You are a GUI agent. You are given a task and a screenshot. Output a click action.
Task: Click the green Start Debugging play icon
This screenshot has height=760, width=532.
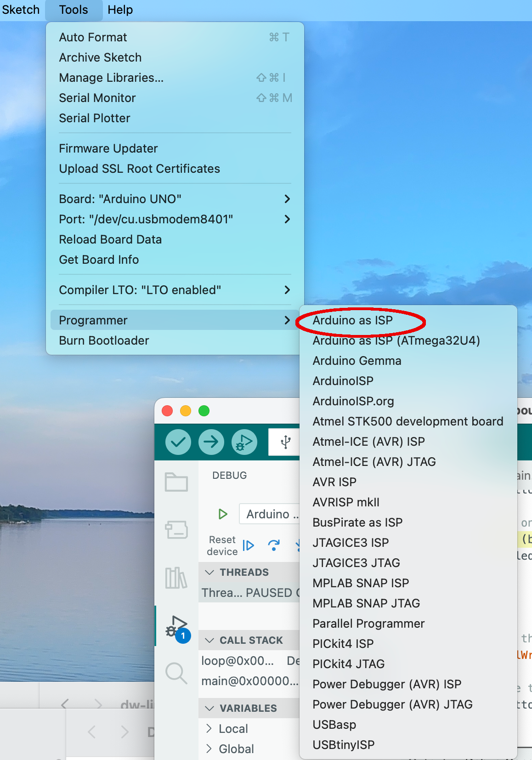click(x=223, y=514)
